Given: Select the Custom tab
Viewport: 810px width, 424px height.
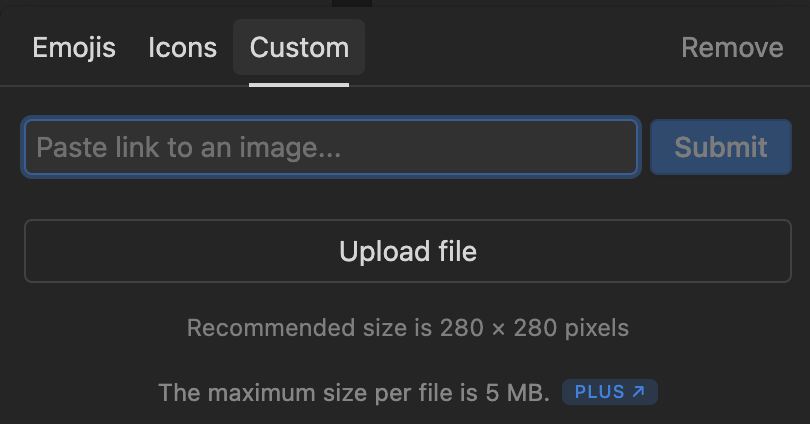Looking at the screenshot, I should pyautogui.click(x=299, y=47).
